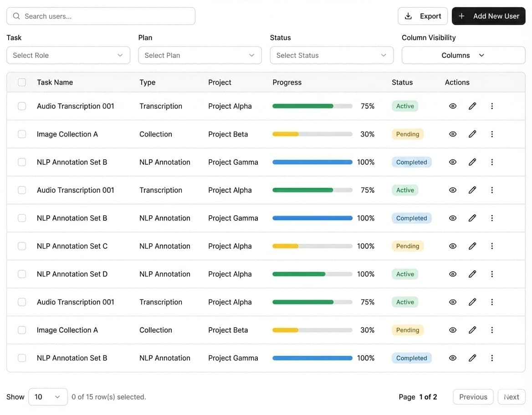
Task: Open the view icon for Audio Transcription 001
Action: (453, 106)
